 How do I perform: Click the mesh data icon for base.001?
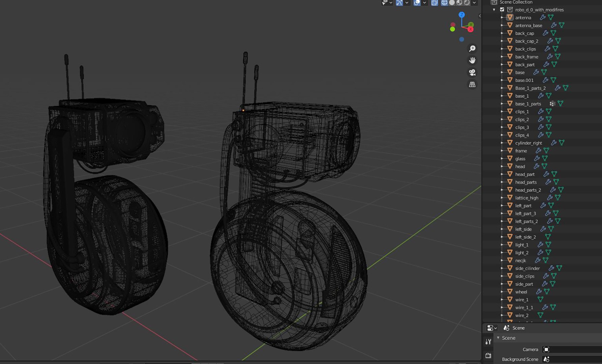[x=553, y=80]
